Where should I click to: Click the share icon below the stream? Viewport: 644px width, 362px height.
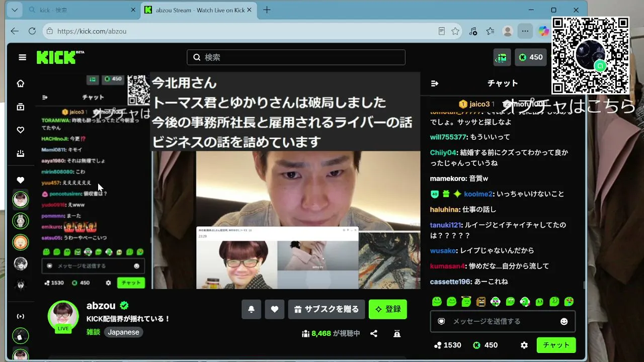click(x=374, y=333)
